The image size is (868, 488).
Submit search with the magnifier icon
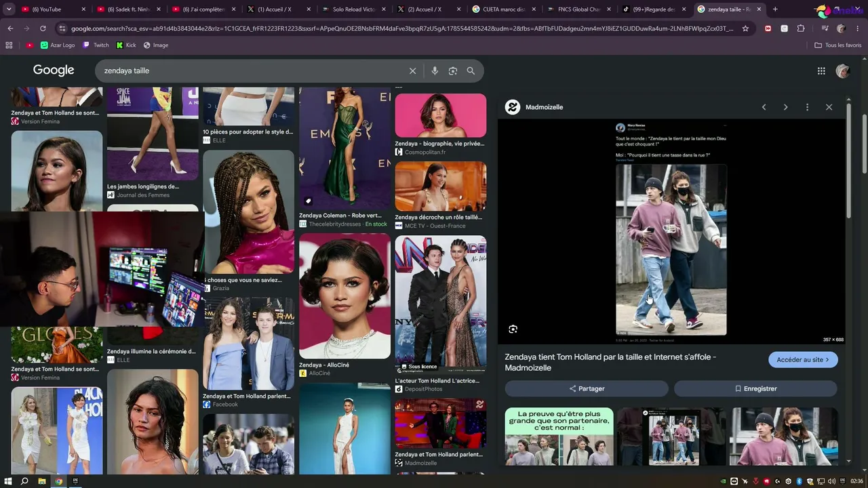[x=471, y=70]
